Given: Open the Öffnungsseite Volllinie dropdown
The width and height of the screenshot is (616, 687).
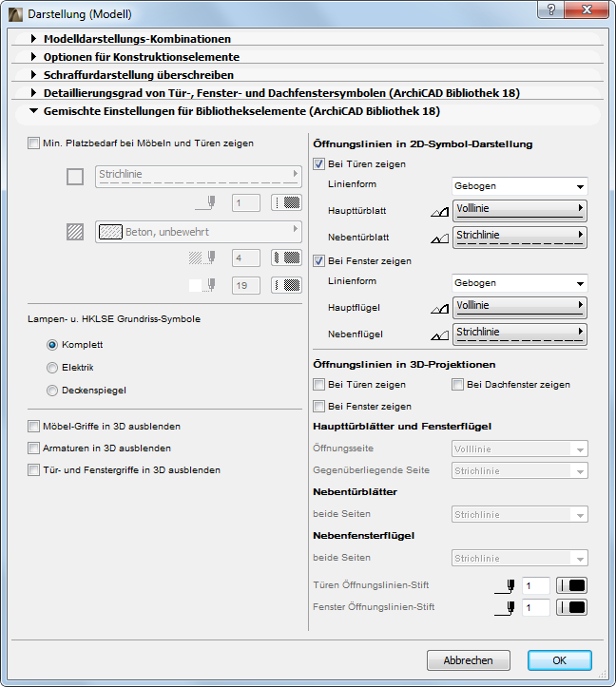Looking at the screenshot, I should [x=520, y=449].
